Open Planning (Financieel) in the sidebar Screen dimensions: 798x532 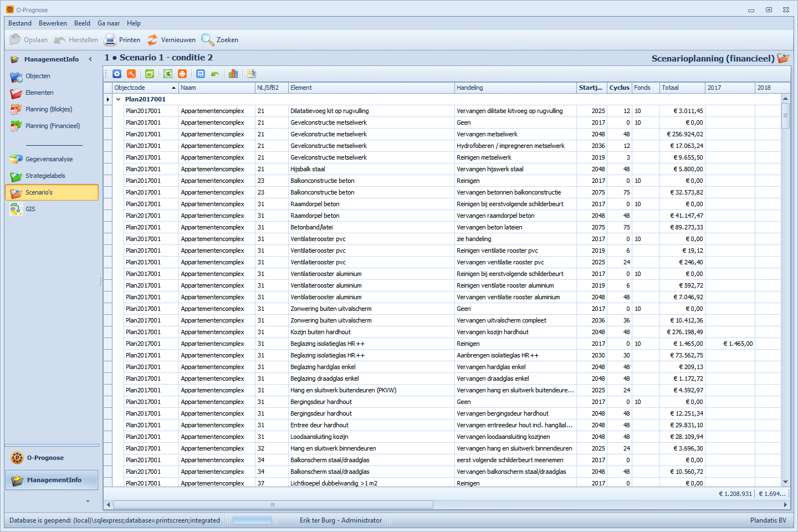coord(52,126)
